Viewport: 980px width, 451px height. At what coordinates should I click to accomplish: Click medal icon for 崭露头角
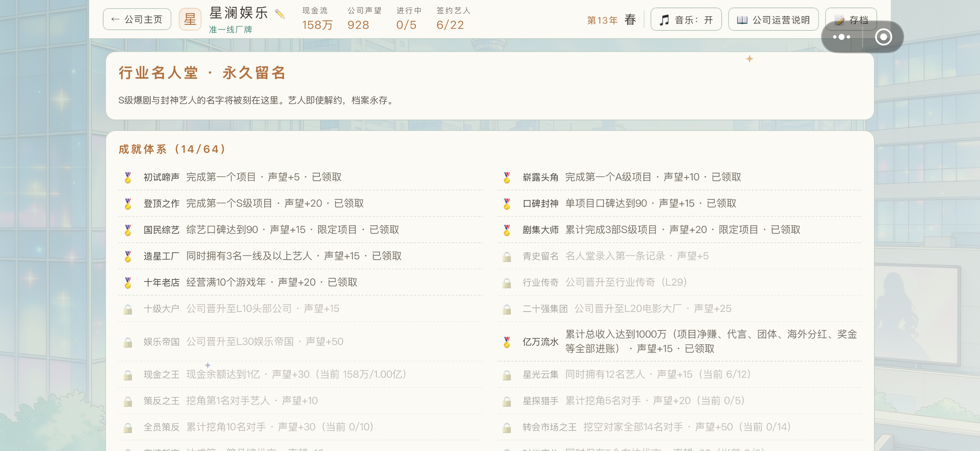507,177
